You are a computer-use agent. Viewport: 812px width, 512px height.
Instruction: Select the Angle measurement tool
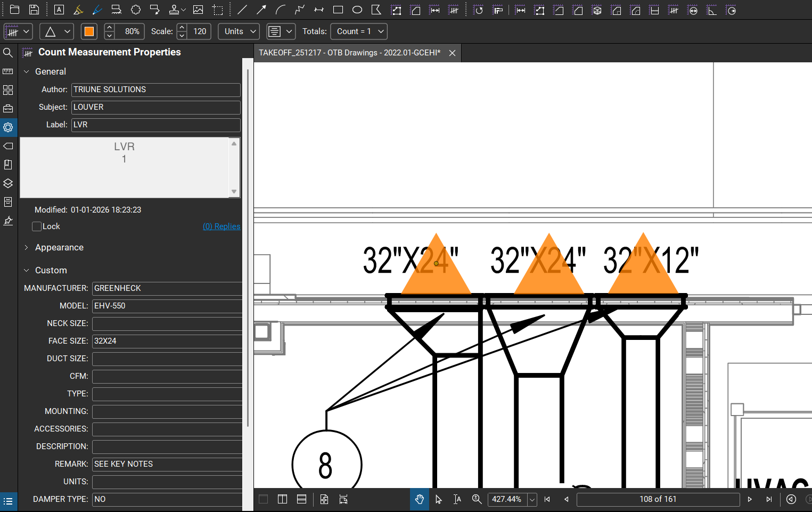click(x=712, y=10)
